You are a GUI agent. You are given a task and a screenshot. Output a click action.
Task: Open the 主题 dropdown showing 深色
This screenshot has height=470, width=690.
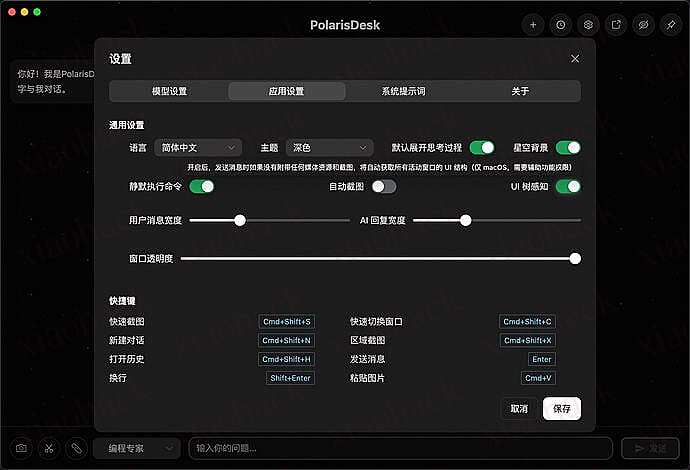[x=329, y=147]
